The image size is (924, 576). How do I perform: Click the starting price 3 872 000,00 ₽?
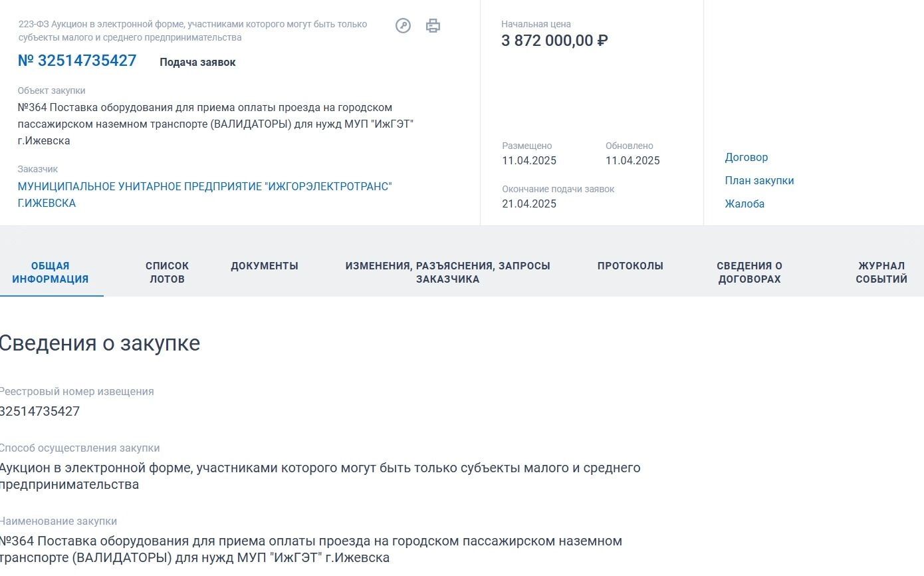554,41
